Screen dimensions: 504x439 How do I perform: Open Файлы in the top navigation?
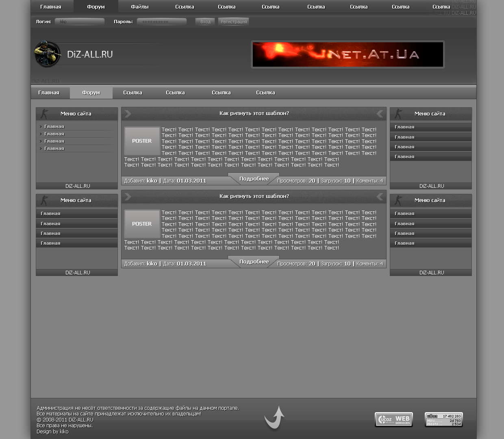(139, 7)
